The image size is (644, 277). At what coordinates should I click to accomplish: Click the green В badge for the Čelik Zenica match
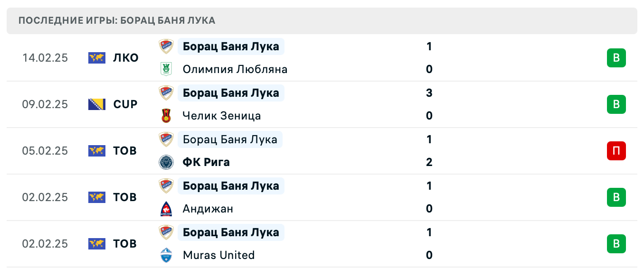pos(616,104)
